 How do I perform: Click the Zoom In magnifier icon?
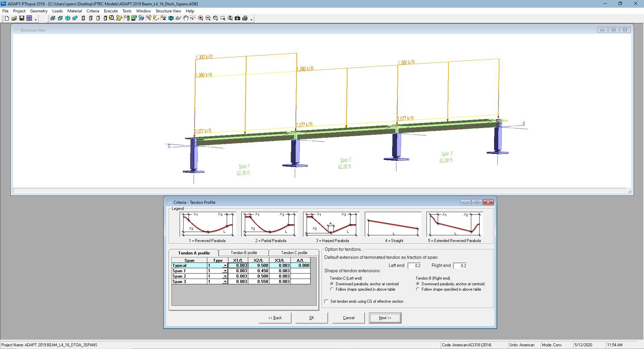pos(201,18)
